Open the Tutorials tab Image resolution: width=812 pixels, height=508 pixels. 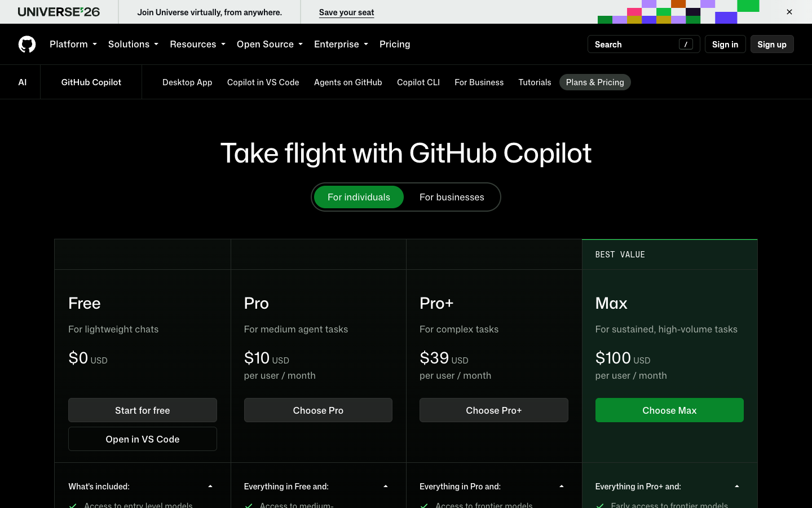tap(535, 82)
